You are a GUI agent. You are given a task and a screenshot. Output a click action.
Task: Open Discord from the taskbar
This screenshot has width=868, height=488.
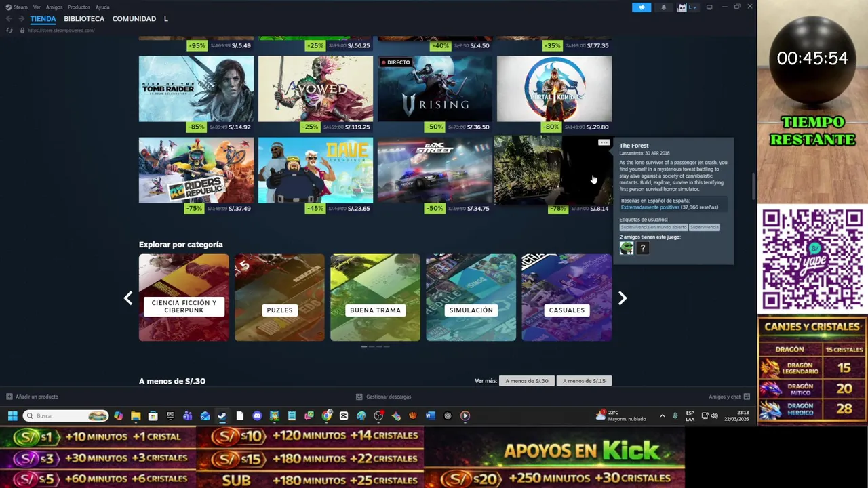pyautogui.click(x=257, y=415)
